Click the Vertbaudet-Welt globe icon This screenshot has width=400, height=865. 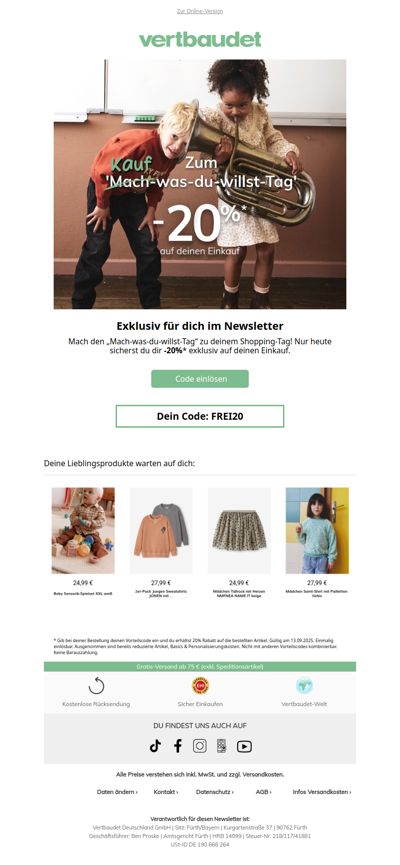click(304, 686)
